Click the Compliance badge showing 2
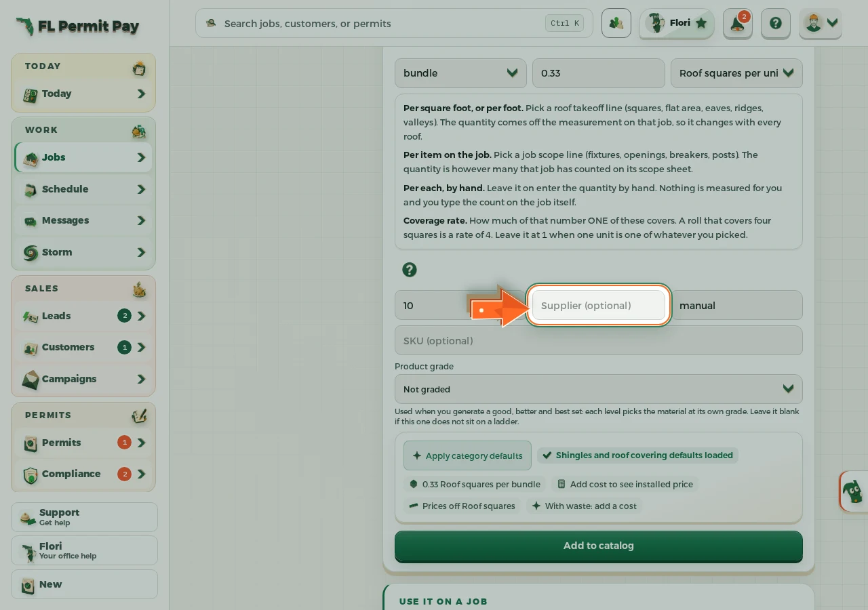Image resolution: width=868 pixels, height=610 pixels. (x=124, y=474)
